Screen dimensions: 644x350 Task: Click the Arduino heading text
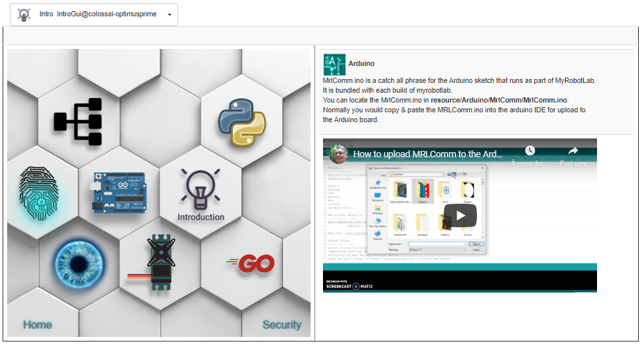(361, 63)
